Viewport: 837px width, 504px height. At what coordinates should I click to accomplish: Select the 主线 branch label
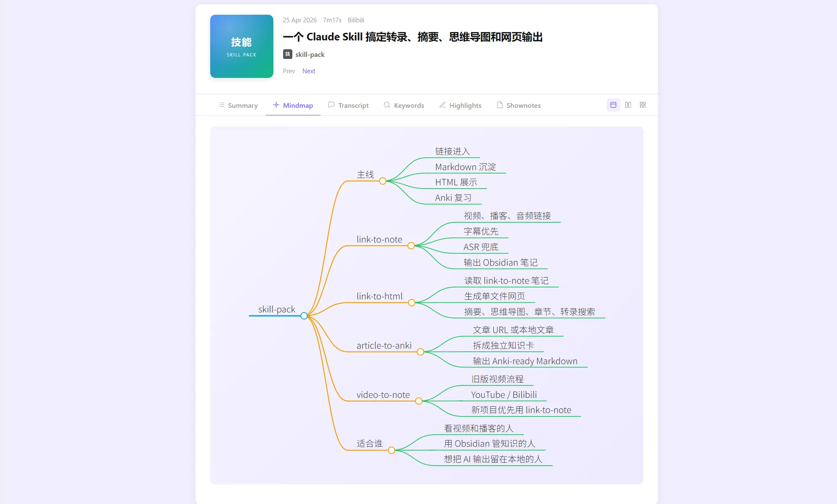click(365, 175)
